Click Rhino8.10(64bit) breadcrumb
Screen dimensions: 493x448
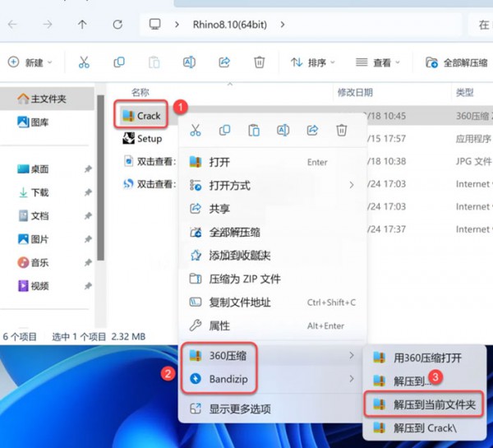coord(230,24)
